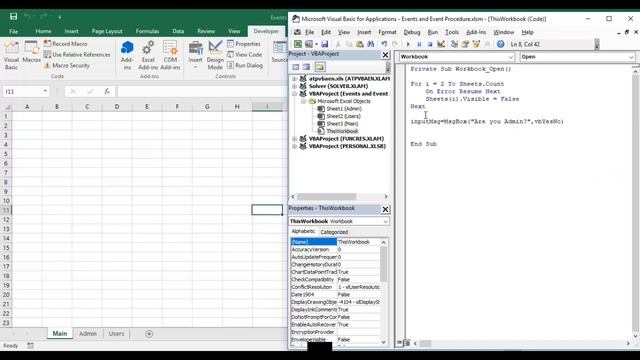Click Design Mode icon in VBA toolbar
The width and height of the screenshot is (640, 360).
(x=441, y=44)
